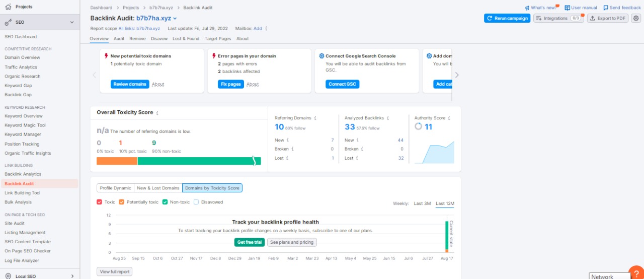
Task: Click the About link on toxic domains card
Action: 158,84
